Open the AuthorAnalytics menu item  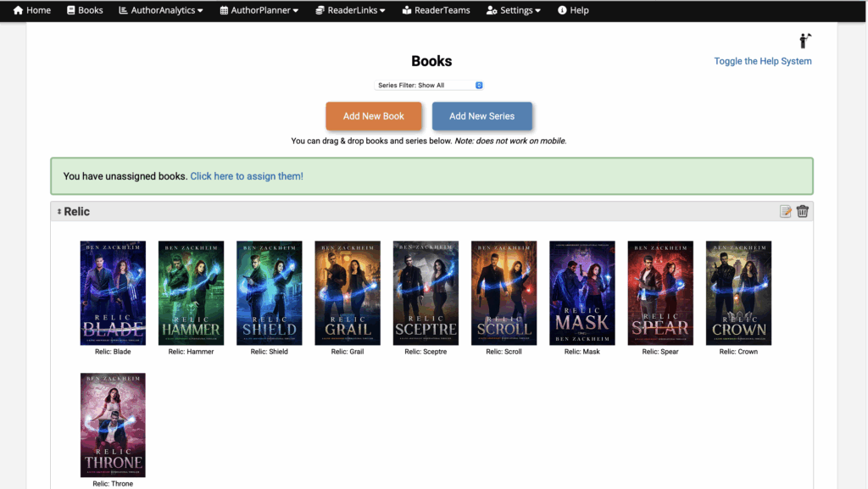pyautogui.click(x=160, y=10)
